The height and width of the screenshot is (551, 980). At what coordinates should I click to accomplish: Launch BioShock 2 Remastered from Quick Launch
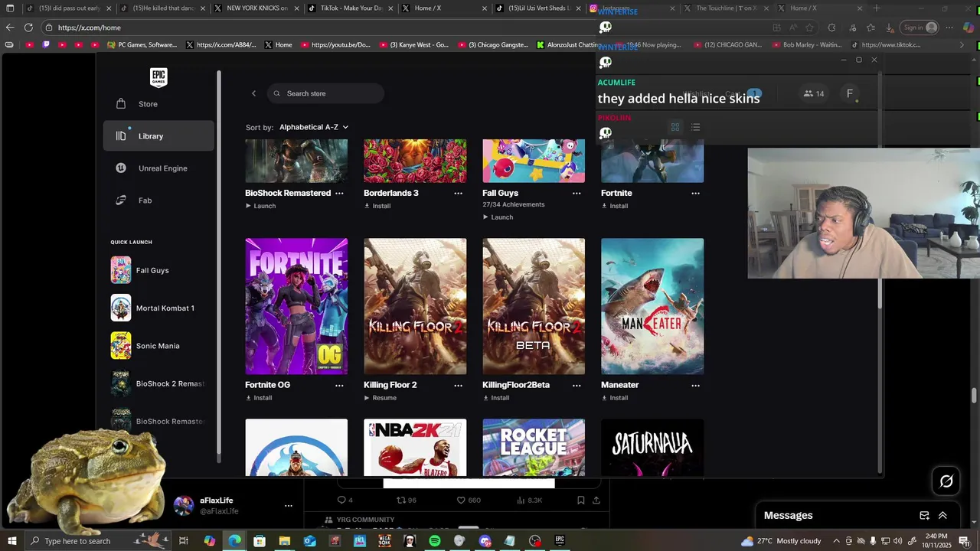coord(158,383)
